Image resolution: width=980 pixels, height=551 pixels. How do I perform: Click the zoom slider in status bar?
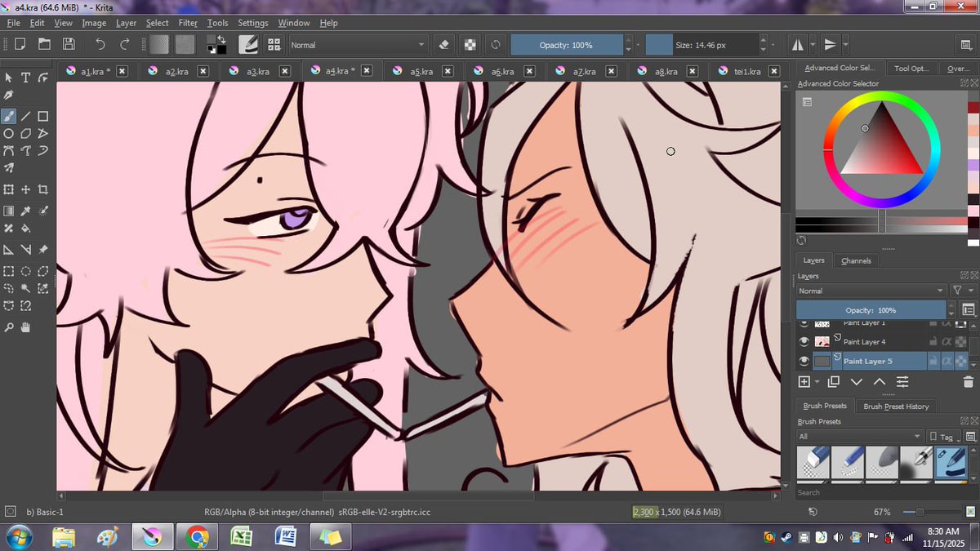[x=933, y=512]
